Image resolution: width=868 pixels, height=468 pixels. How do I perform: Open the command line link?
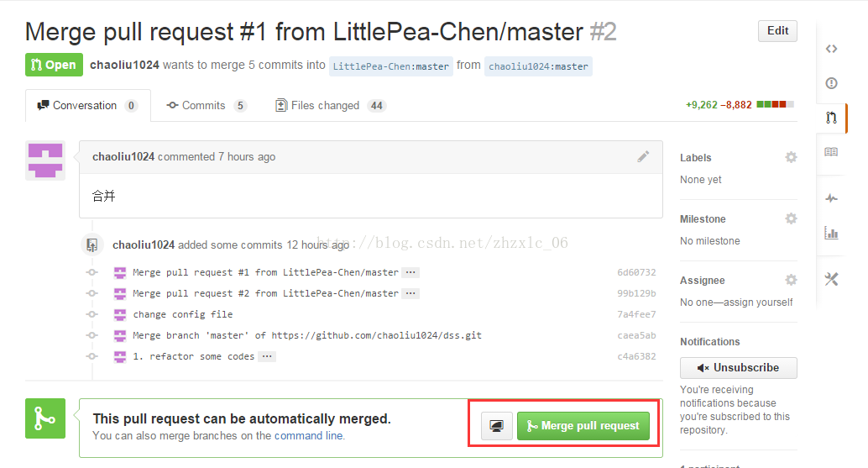[x=308, y=436]
